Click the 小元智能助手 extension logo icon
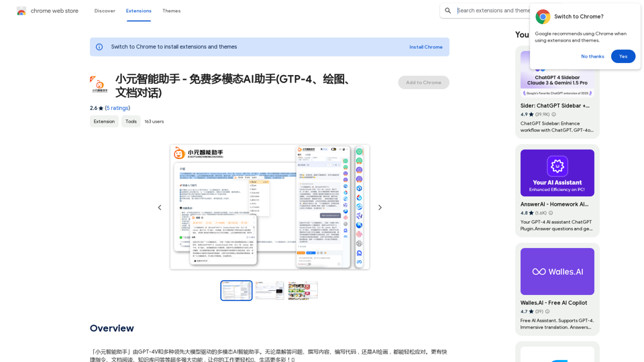This screenshot has width=644, height=362. [x=99, y=84]
